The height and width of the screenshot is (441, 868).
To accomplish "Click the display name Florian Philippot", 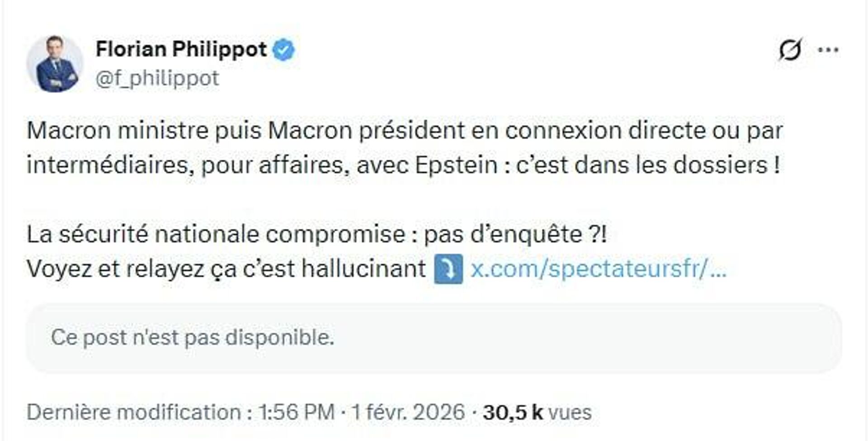I will (x=181, y=50).
